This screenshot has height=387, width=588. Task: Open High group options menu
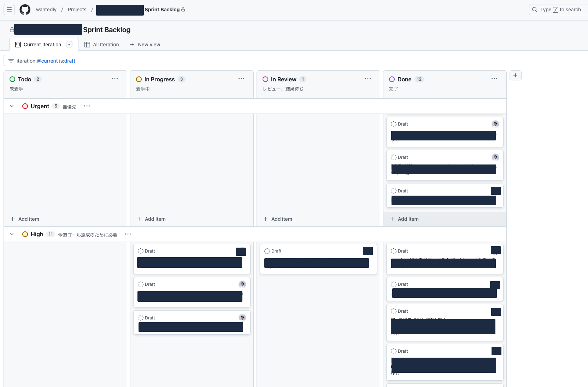(x=128, y=234)
